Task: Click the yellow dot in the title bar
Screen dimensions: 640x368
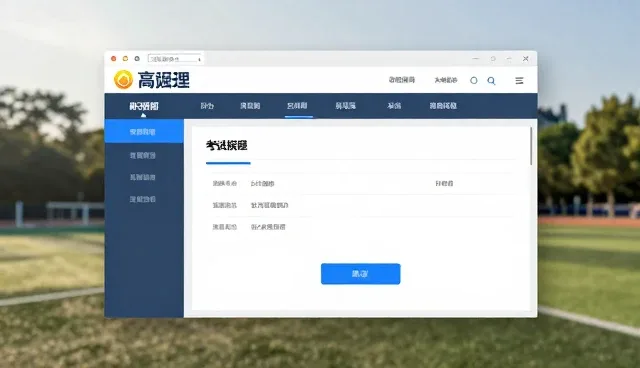Action: [x=125, y=59]
